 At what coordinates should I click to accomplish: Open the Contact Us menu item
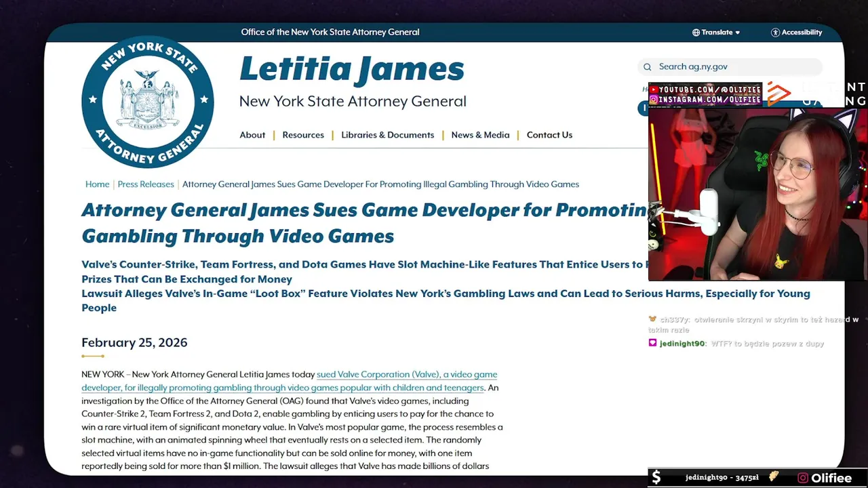click(549, 135)
